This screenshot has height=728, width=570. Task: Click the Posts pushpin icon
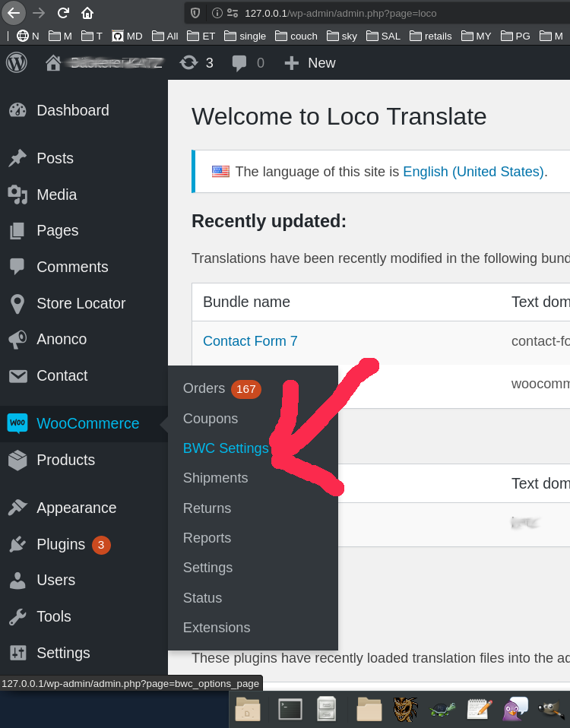(x=17, y=158)
